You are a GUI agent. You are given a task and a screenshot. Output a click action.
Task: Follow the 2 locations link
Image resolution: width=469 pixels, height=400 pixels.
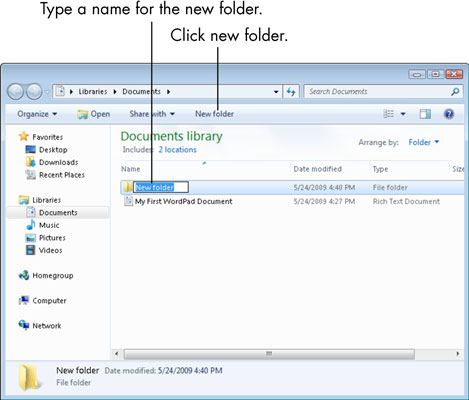(x=177, y=150)
